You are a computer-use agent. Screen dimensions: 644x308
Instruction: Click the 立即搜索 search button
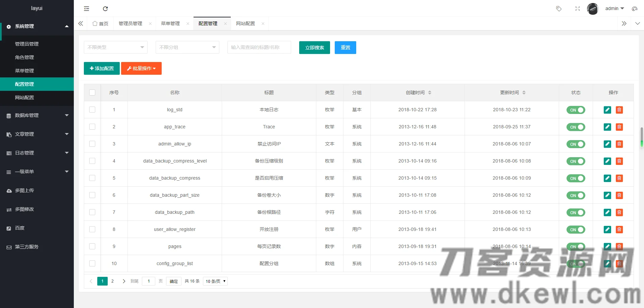point(314,48)
